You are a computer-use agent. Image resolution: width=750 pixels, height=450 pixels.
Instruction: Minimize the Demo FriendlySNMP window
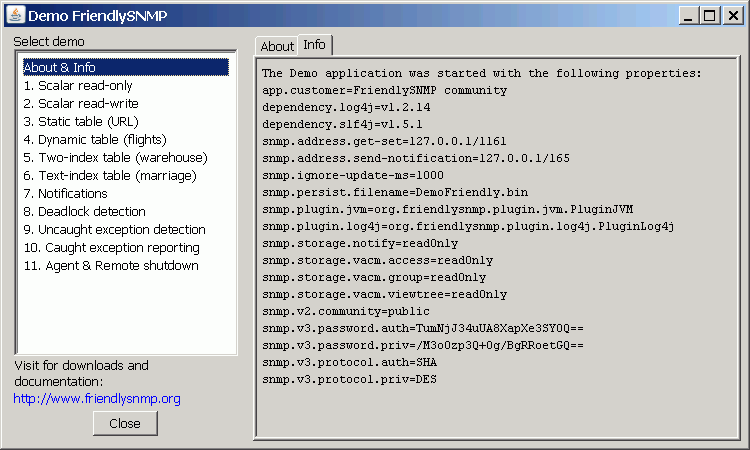(x=688, y=16)
